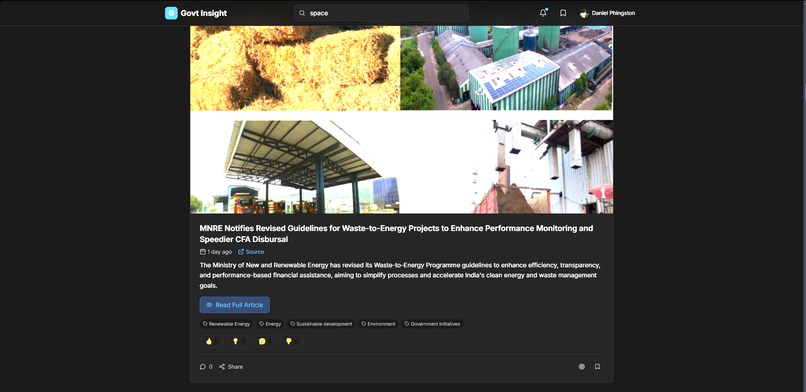Select the Environment tag

pos(378,324)
